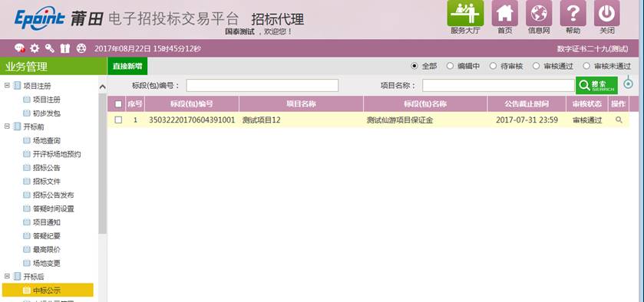Open 答疑时间设置 in the sidebar

click(x=54, y=208)
